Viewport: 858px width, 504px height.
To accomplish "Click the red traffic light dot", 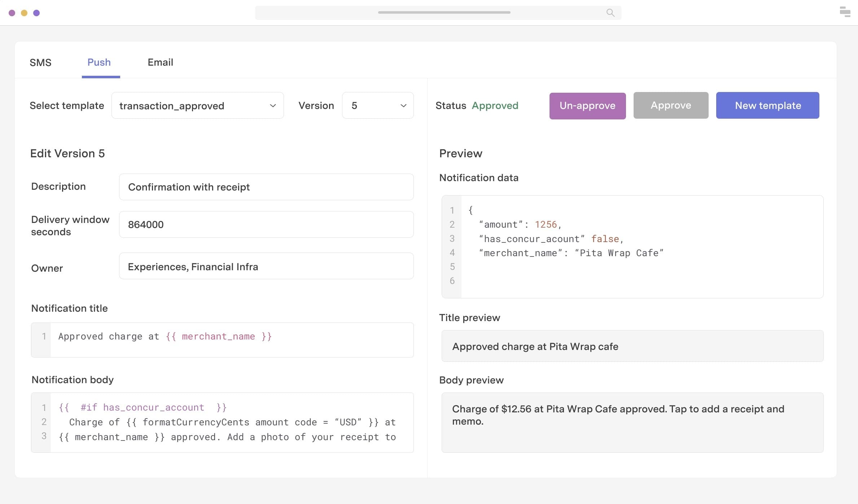I will (12, 13).
